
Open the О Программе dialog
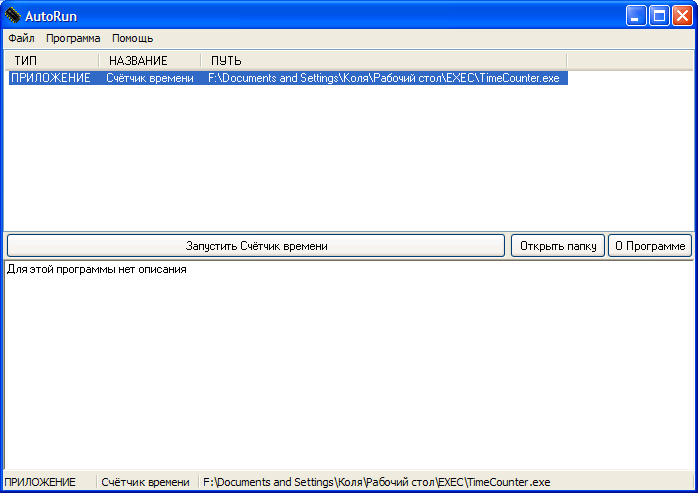650,246
